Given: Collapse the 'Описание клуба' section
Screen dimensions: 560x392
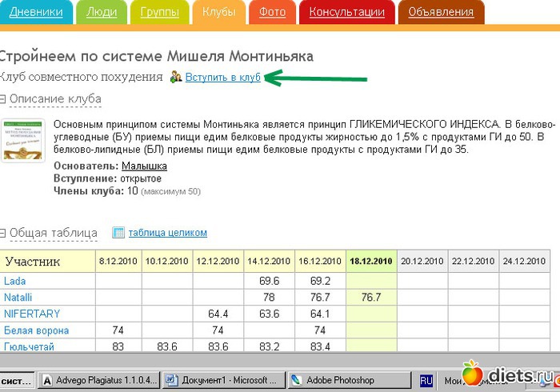Looking at the screenshot, I should pyautogui.click(x=3, y=99).
